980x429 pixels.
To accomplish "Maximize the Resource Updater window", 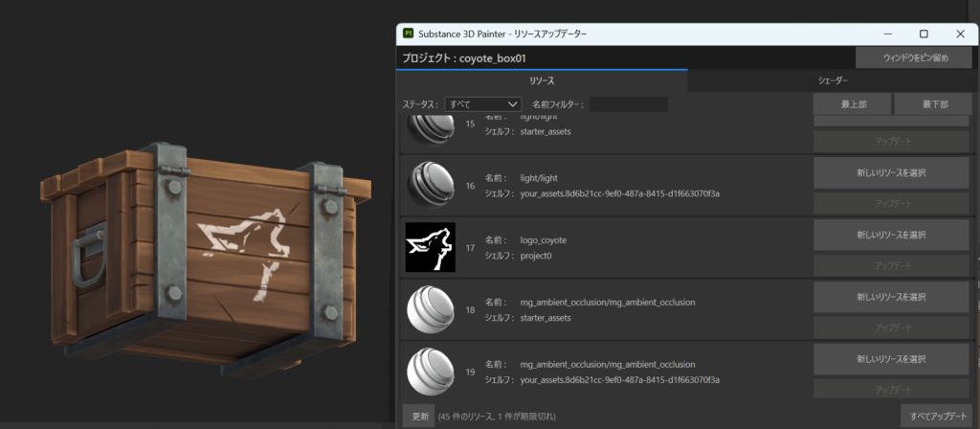I will click(924, 34).
